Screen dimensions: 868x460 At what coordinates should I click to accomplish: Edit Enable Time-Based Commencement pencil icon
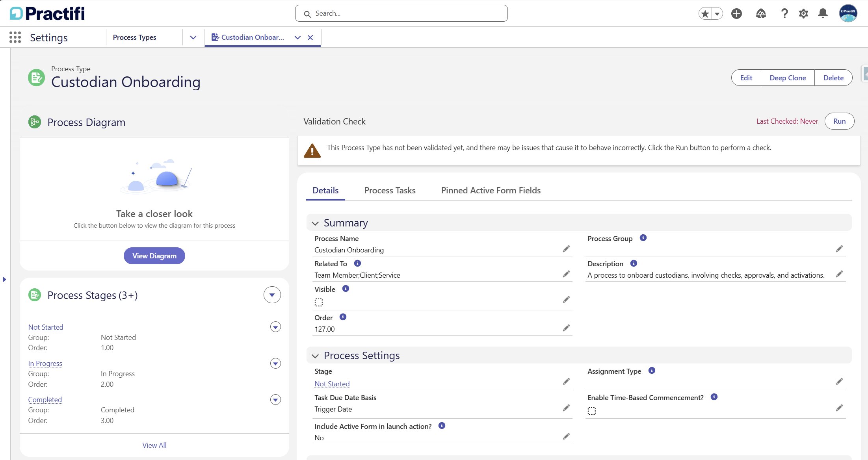click(839, 408)
